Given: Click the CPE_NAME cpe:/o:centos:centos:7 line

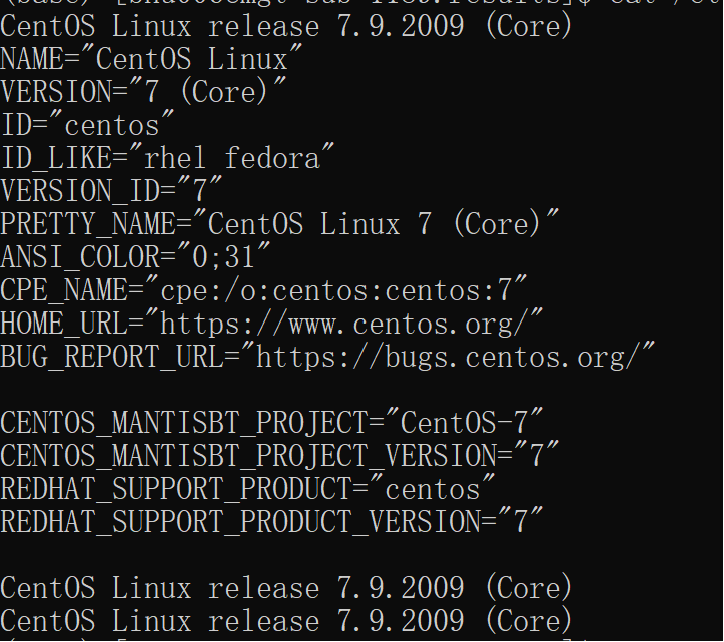Looking at the screenshot, I should click(x=263, y=290).
